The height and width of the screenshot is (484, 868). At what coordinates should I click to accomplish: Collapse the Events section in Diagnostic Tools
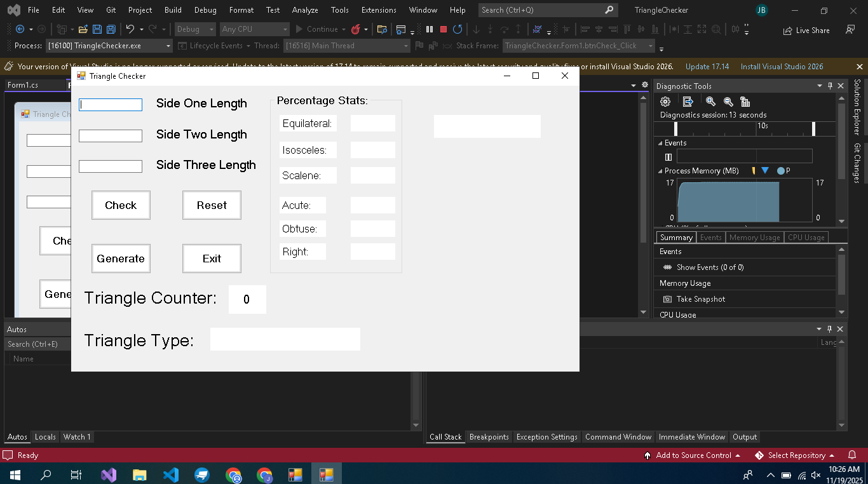click(660, 143)
